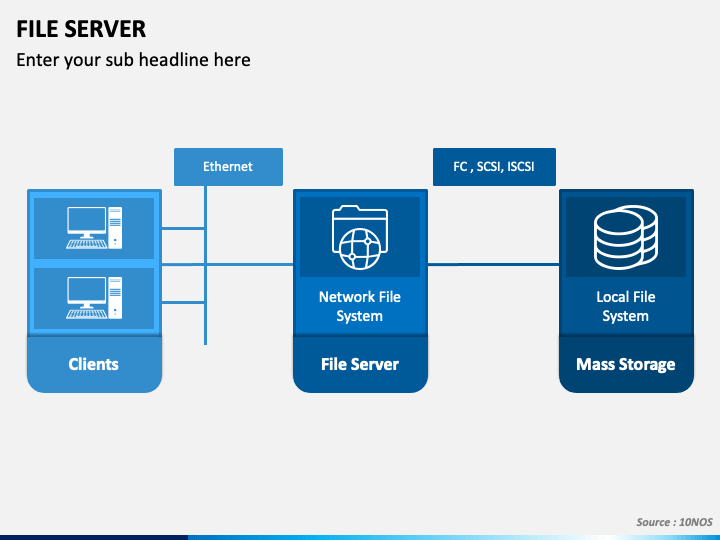Click the sub headline placeholder text

click(134, 60)
